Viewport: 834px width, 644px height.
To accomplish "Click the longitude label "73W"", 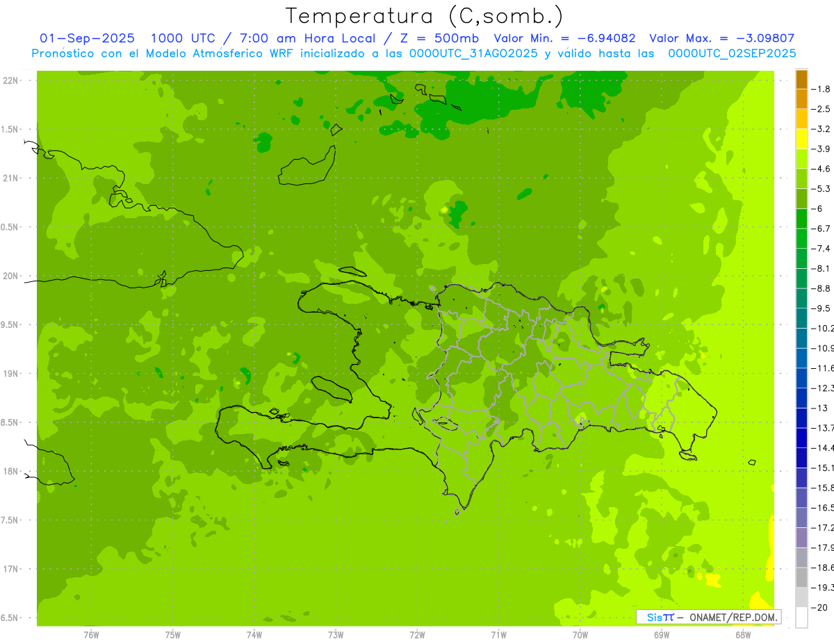I will tap(336, 634).
